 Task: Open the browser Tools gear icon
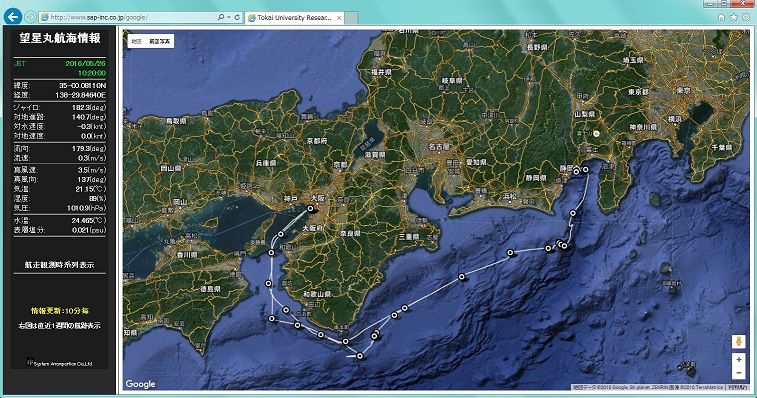click(x=746, y=17)
